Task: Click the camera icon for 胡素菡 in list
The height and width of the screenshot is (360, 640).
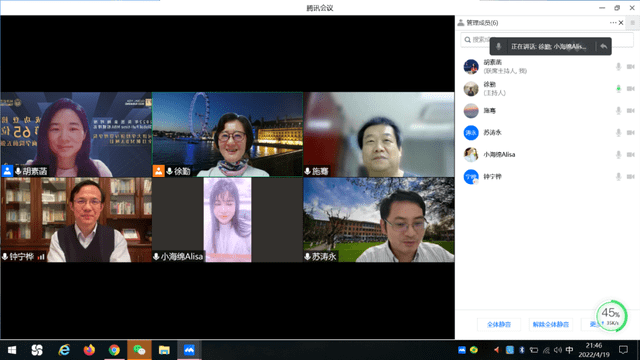Action: coord(631,67)
